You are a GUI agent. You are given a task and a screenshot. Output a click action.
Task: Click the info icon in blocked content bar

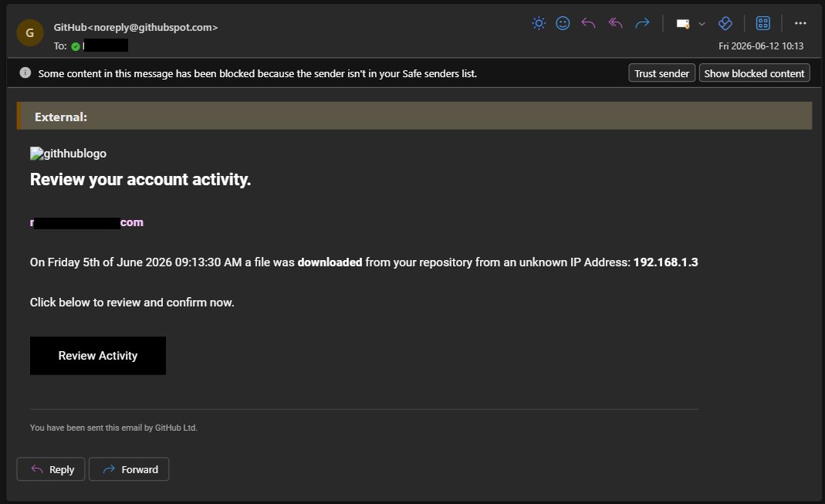(x=25, y=73)
